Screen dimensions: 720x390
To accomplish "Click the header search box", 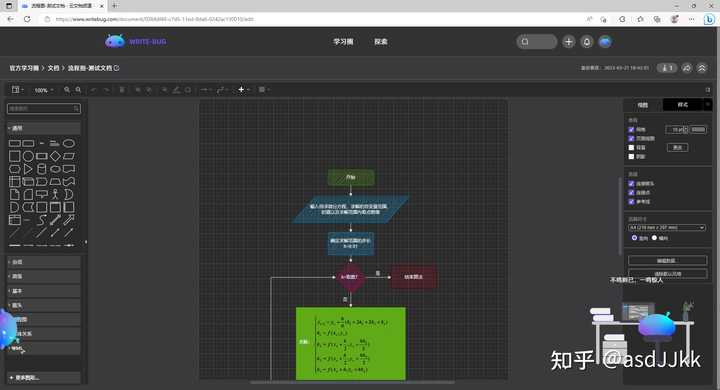I will [537, 42].
